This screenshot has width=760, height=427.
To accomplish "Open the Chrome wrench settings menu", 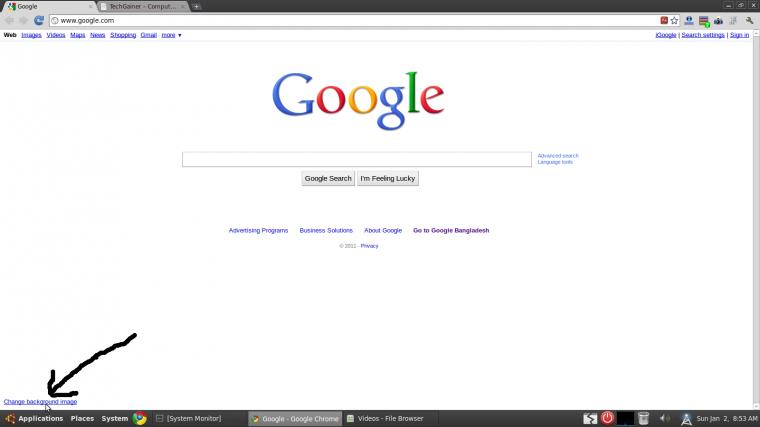I will point(749,20).
